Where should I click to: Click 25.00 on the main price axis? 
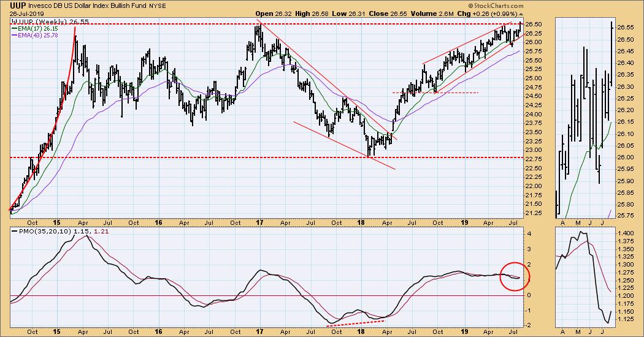click(x=533, y=78)
